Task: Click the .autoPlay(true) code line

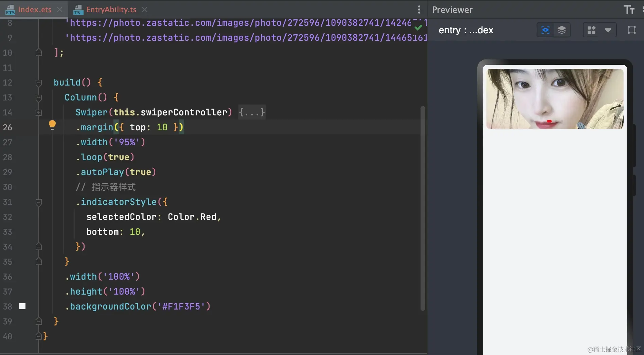Action: pos(116,172)
